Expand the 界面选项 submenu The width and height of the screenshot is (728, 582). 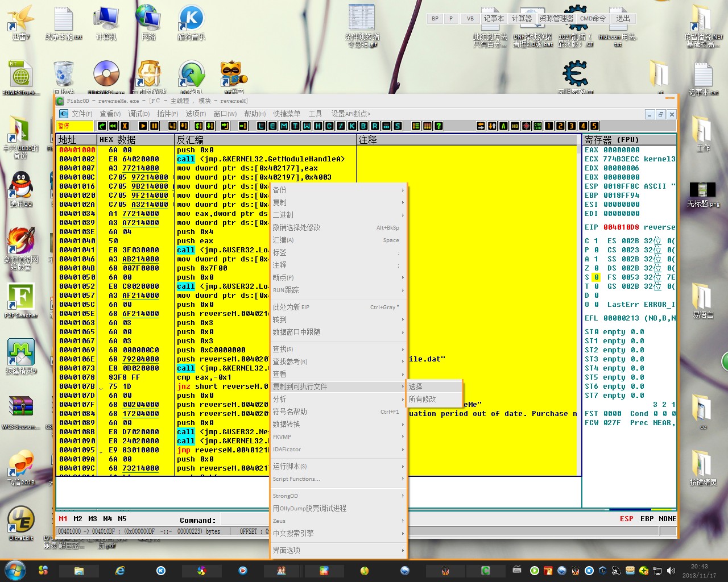pyautogui.click(x=338, y=550)
